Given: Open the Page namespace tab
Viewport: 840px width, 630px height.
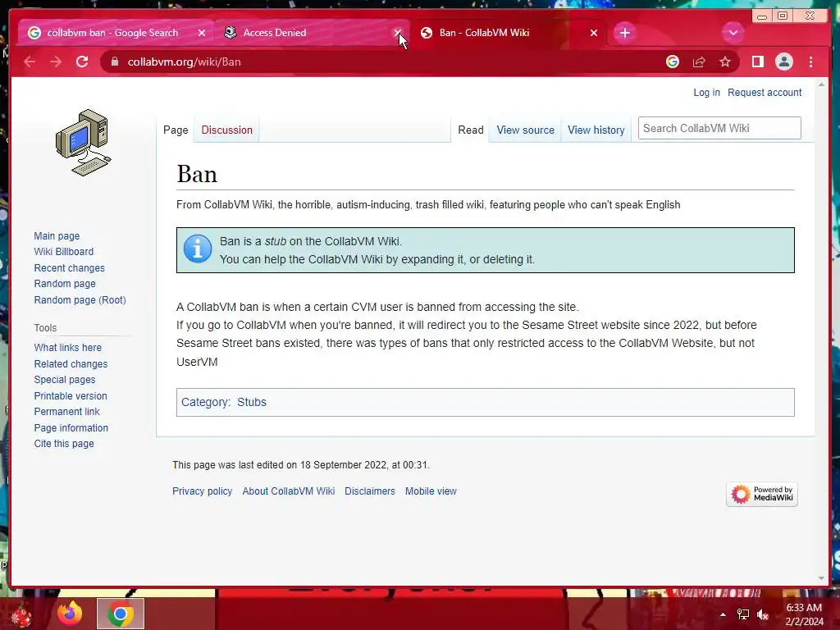Looking at the screenshot, I should pos(176,130).
